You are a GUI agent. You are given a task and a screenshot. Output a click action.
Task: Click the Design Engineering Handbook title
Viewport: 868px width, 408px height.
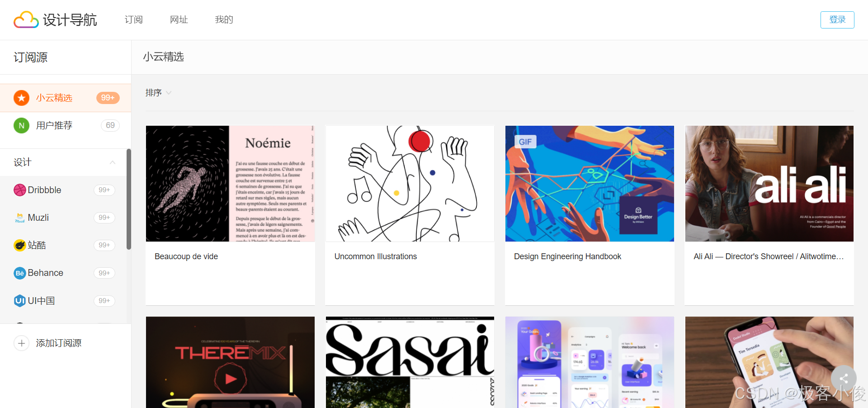tap(567, 256)
